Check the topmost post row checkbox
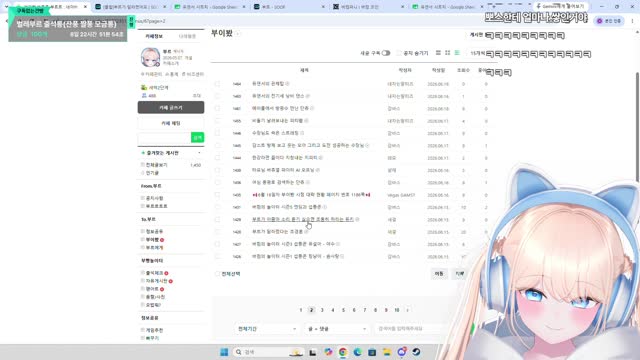This screenshot has height=360, width=640. 217,84
